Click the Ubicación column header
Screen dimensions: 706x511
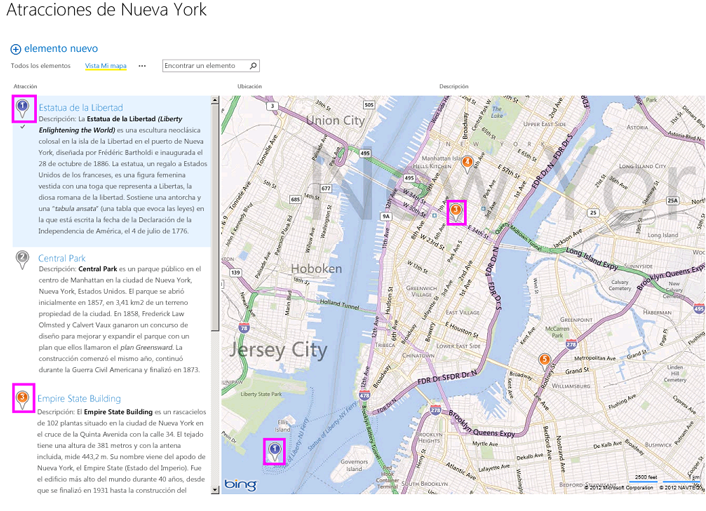(249, 86)
